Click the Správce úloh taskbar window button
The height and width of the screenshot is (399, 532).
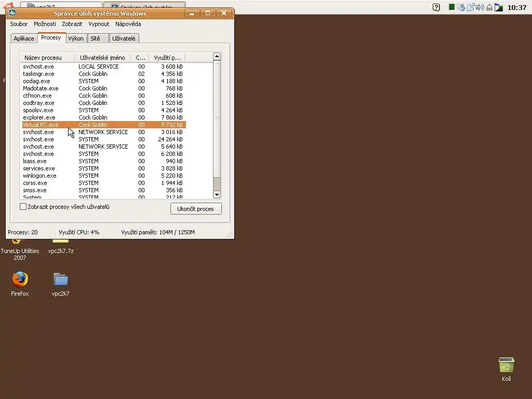[144, 5]
